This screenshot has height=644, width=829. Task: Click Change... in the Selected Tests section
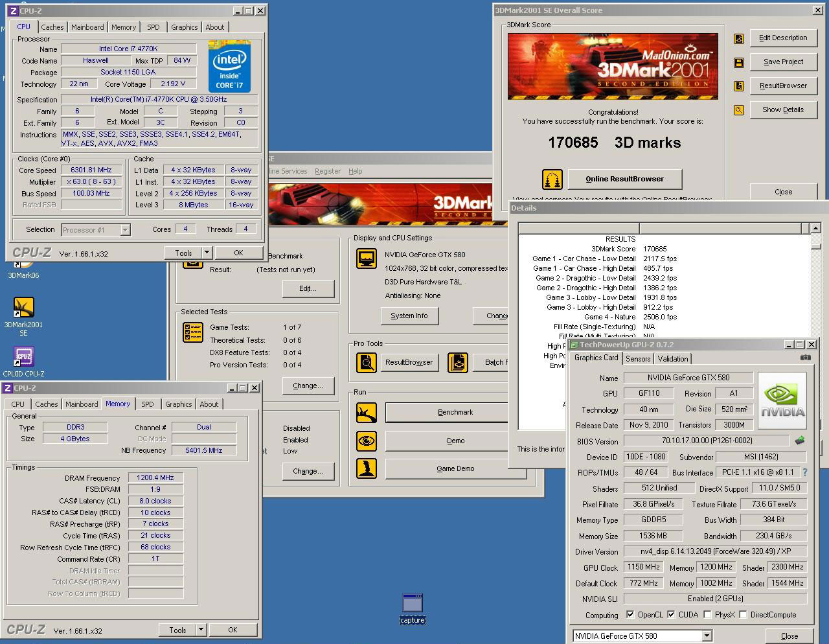pos(308,385)
